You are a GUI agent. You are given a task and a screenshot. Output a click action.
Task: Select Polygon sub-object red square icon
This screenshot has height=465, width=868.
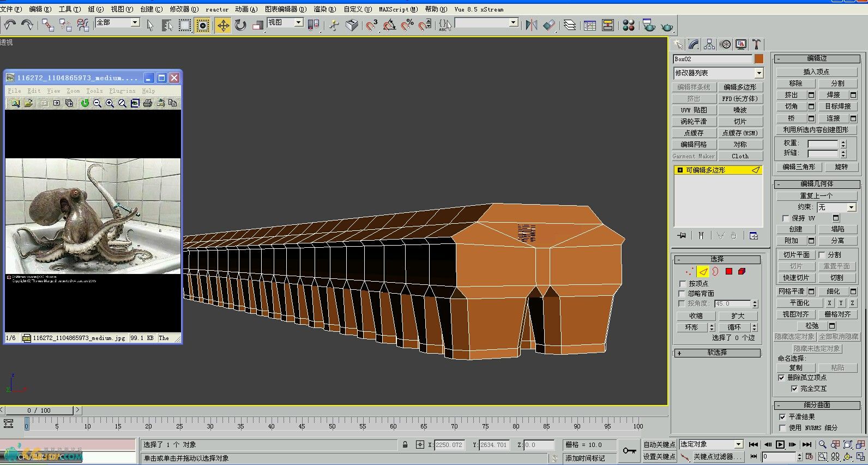click(x=728, y=271)
